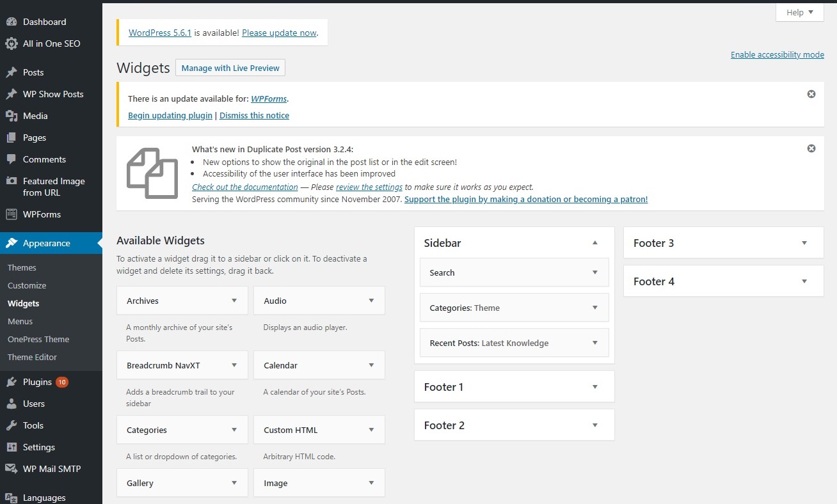Click the Dashboard gauge icon
Image resolution: width=837 pixels, height=504 pixels.
click(11, 22)
